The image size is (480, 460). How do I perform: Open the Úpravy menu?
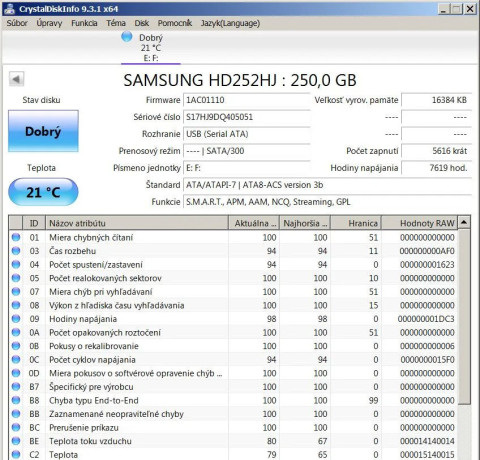pos(49,23)
